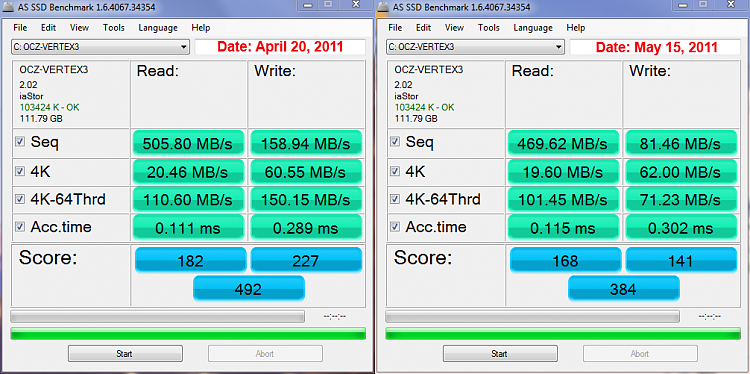Open Language menu in May 15 window
750x374 pixels.
[533, 28]
